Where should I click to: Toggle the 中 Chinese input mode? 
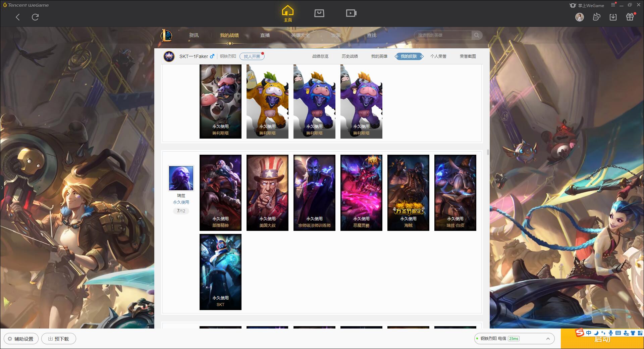tap(589, 333)
